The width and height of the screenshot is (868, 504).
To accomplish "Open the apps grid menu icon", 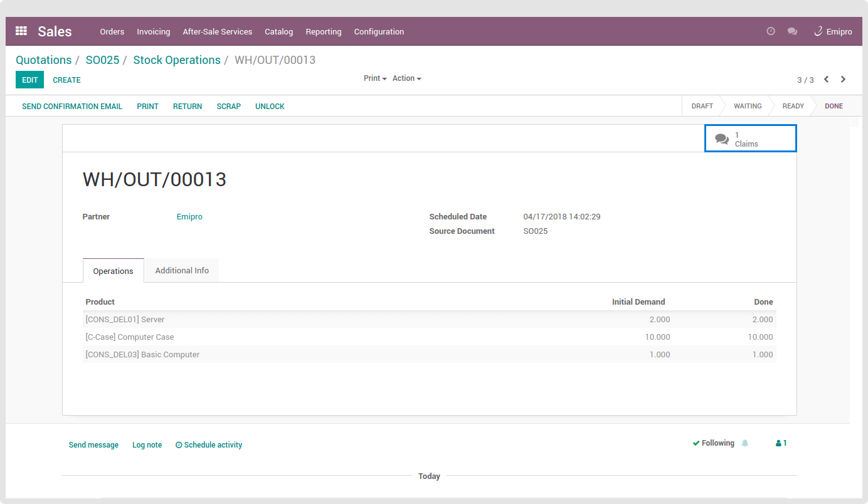I will tap(21, 31).
